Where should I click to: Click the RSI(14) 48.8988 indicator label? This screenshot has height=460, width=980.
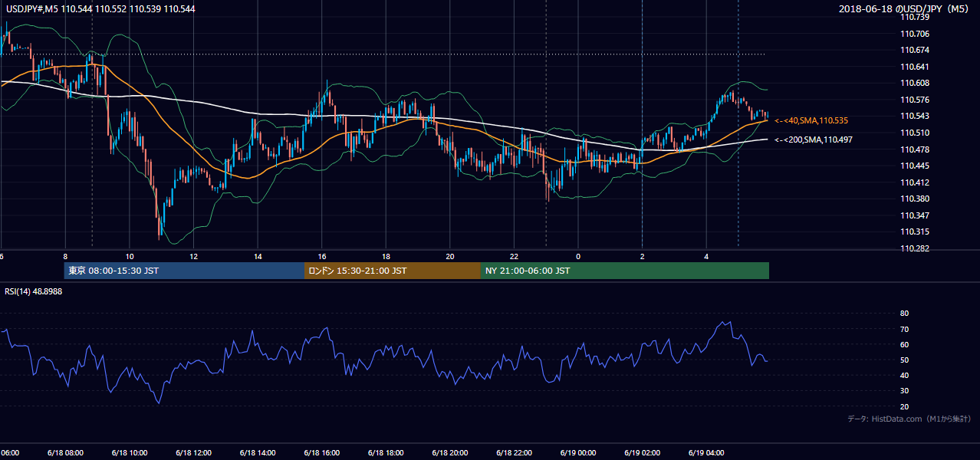click(x=34, y=292)
